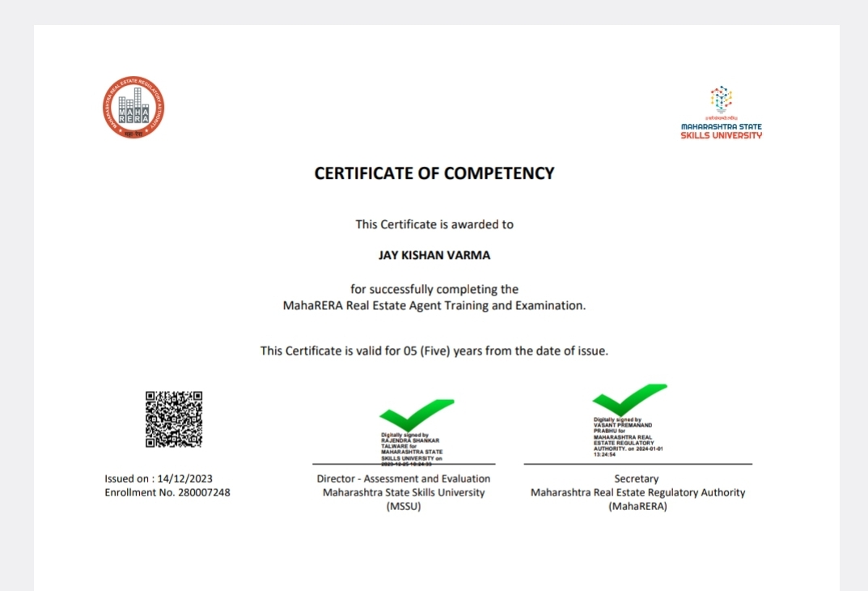Click the line 'This Certificate is awarded to'
This screenshot has width=868, height=591.
click(x=434, y=224)
